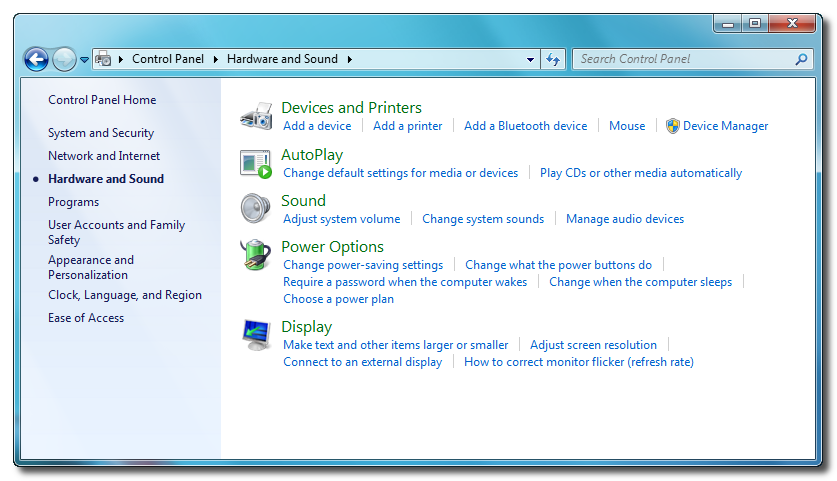Viewport: 837px width, 481px height.
Task: Open Network and Internet category
Action: [x=104, y=156]
